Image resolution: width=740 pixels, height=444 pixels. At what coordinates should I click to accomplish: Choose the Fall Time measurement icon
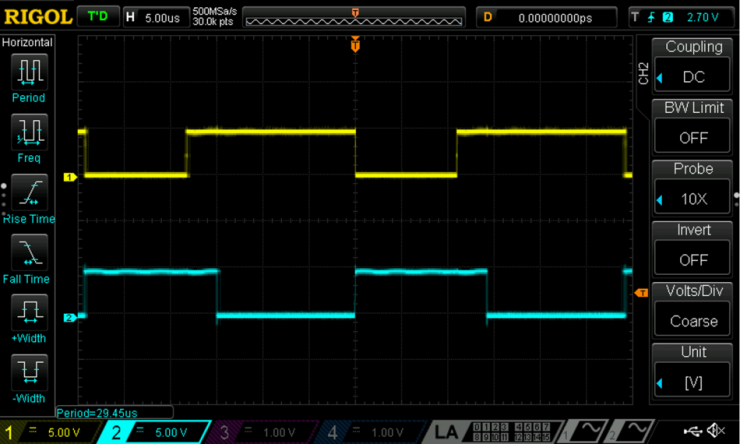28,251
